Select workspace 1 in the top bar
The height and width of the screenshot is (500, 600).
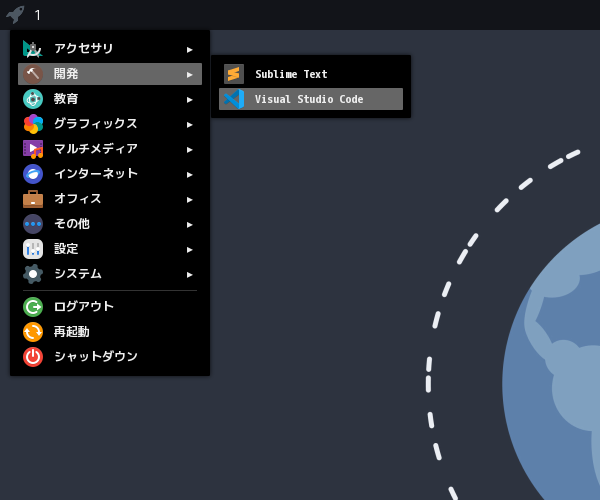(x=37, y=15)
